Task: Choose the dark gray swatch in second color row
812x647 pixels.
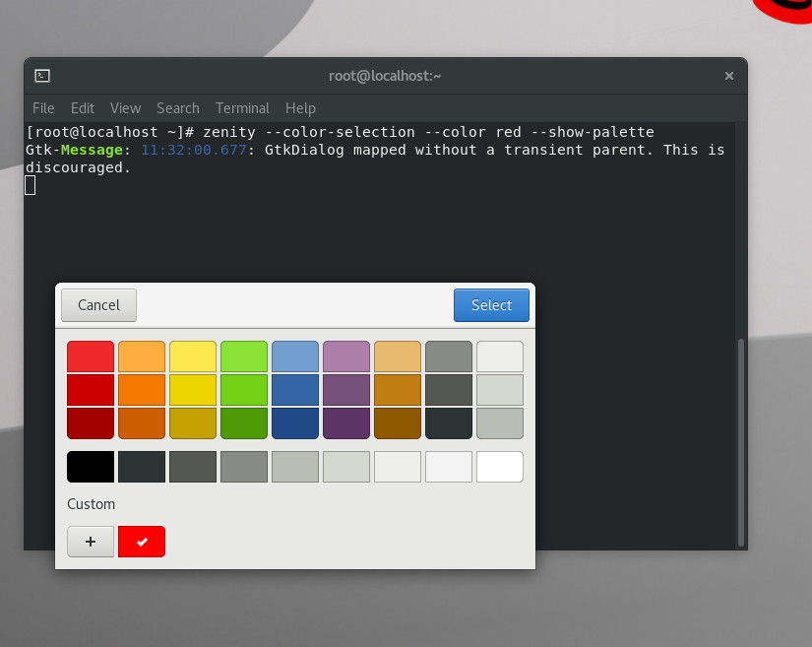Action: [x=449, y=390]
